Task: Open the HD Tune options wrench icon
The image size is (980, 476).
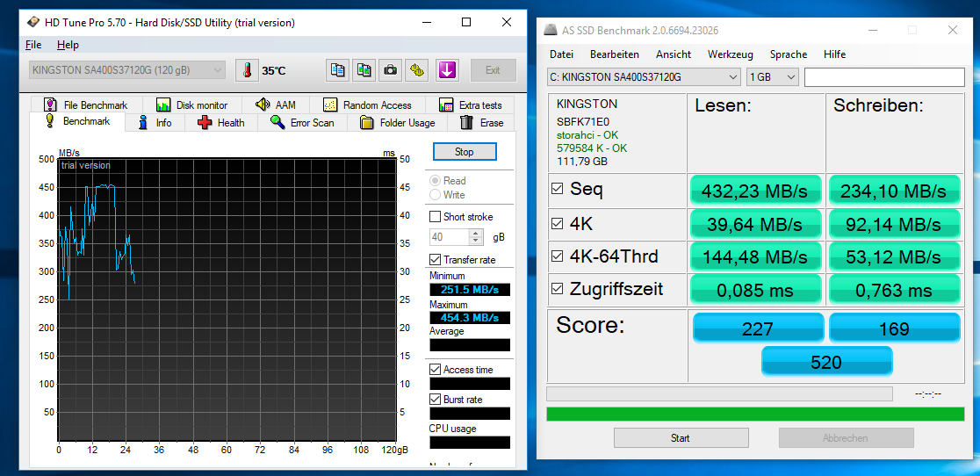Action: click(416, 70)
